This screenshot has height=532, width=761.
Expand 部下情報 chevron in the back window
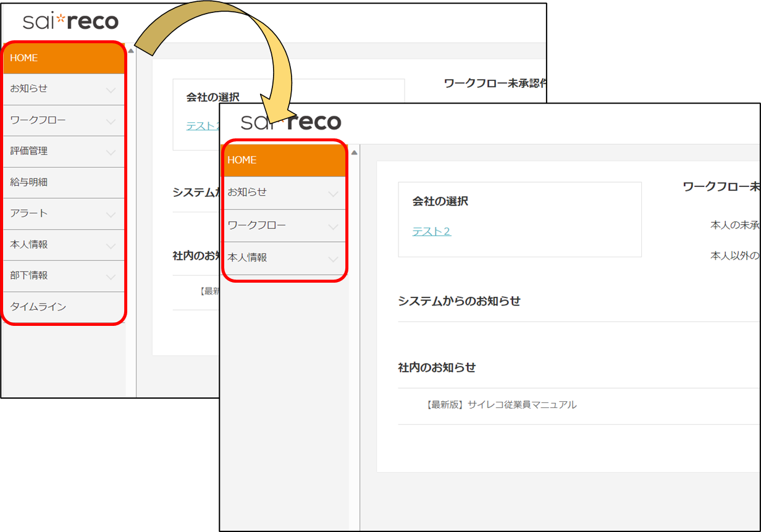[111, 277]
